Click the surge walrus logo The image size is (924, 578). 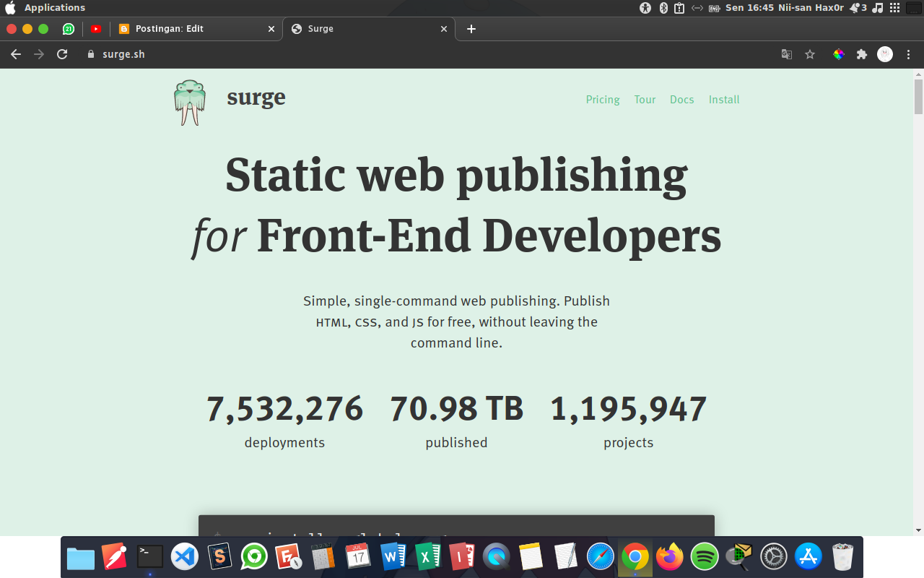(190, 103)
